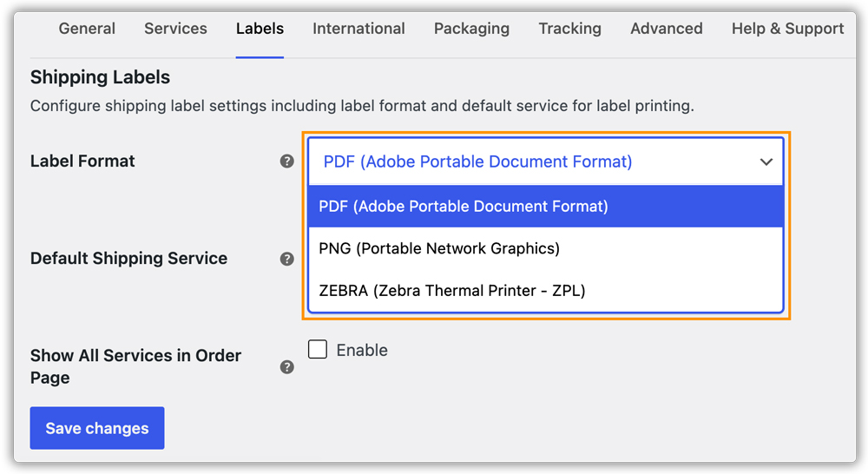
Task: Click help icon beside Label Format
Action: coord(286,161)
